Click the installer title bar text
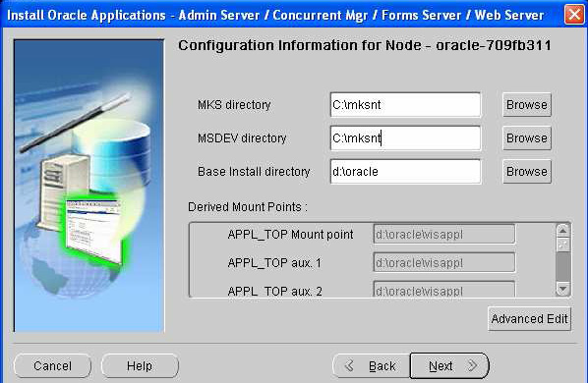 point(275,16)
